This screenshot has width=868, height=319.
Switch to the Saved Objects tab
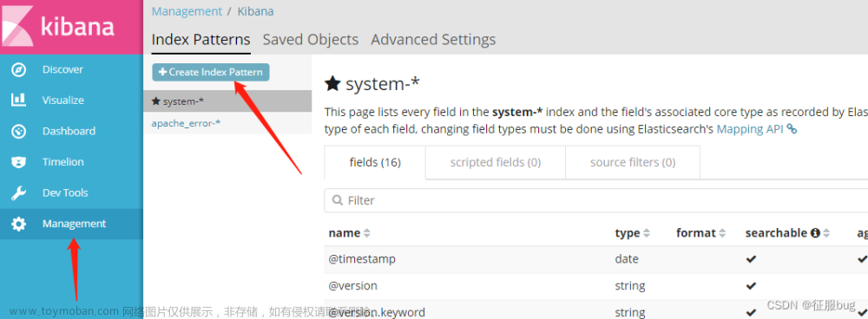(311, 40)
